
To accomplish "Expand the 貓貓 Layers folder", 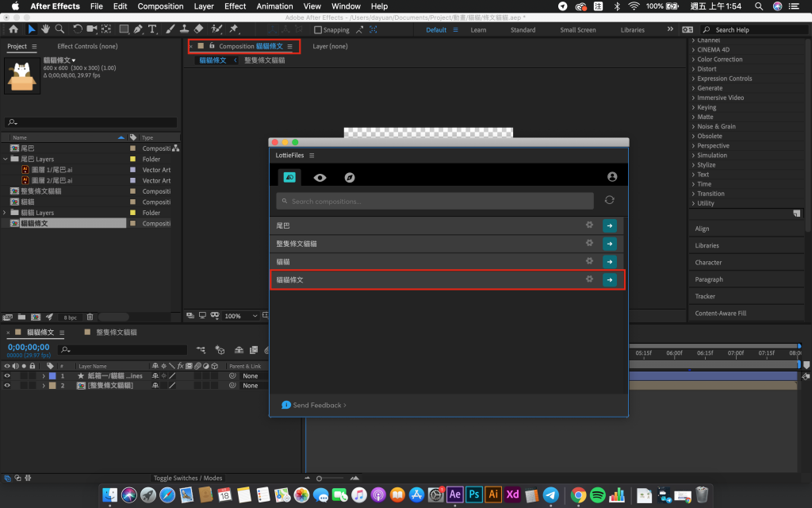I will point(5,213).
